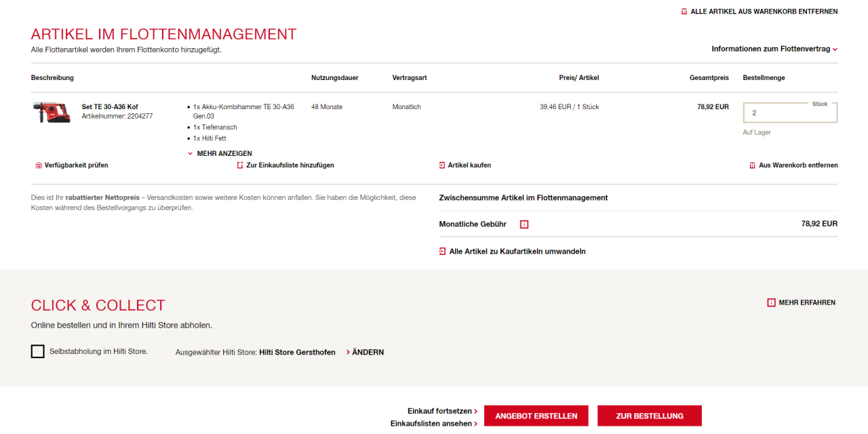
Task: Click icon for converting all to purchase articles
Action: [x=443, y=252]
